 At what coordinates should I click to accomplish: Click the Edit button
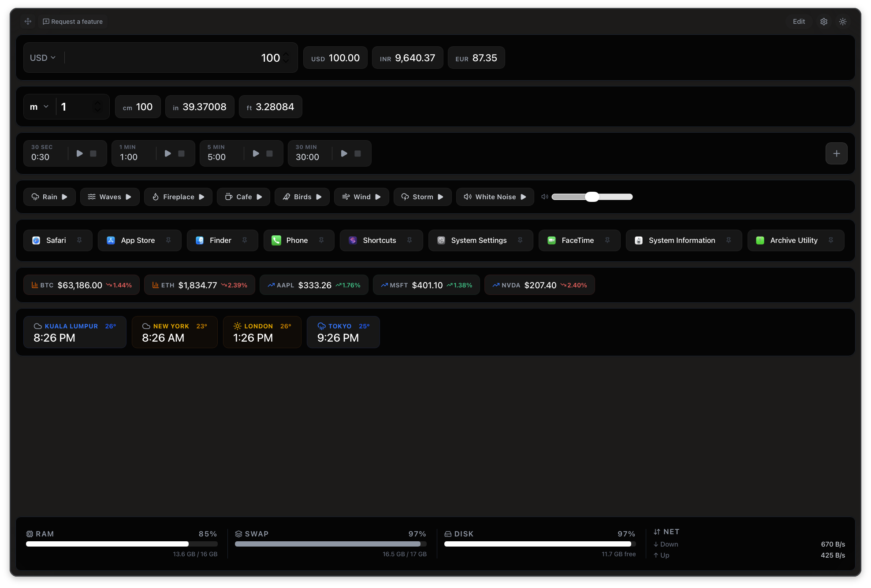point(799,21)
